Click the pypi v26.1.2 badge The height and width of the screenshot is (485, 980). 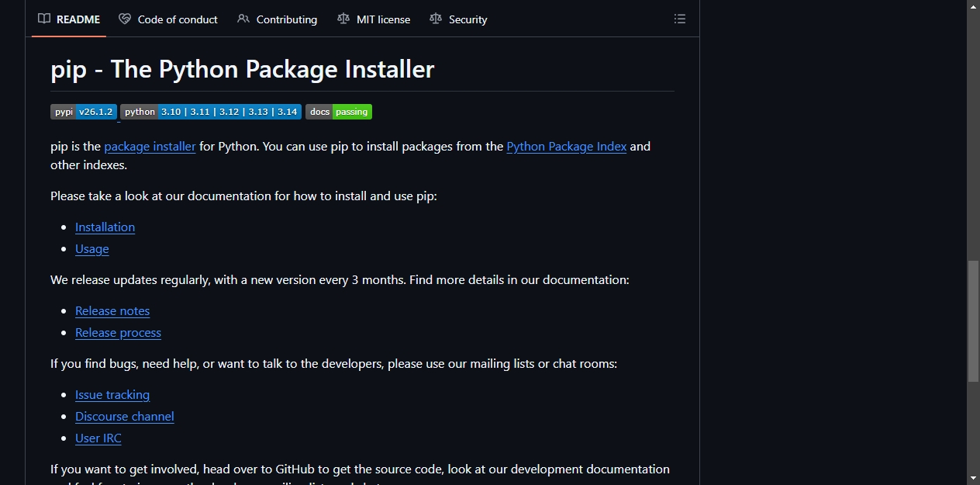[x=84, y=112]
